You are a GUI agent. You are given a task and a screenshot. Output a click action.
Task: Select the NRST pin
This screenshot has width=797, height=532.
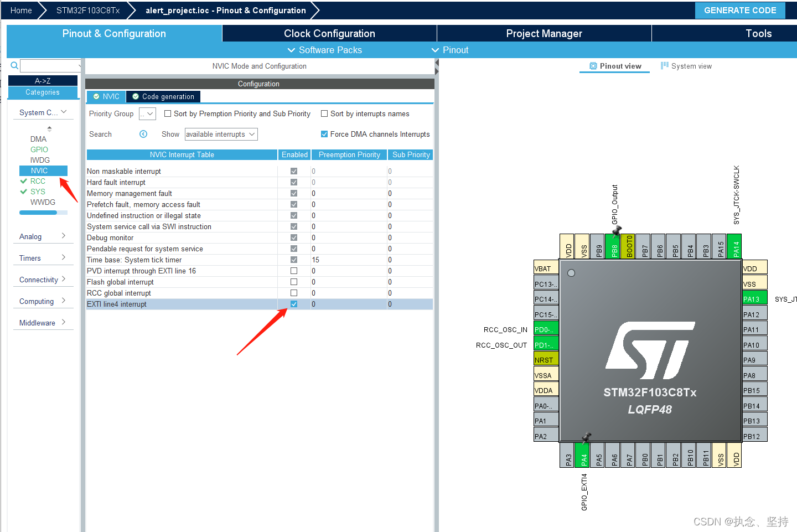coord(546,360)
